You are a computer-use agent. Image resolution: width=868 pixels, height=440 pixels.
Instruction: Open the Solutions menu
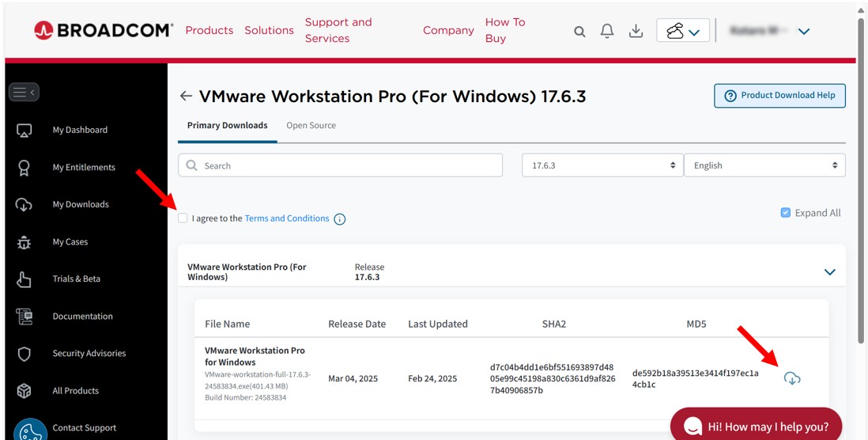269,31
